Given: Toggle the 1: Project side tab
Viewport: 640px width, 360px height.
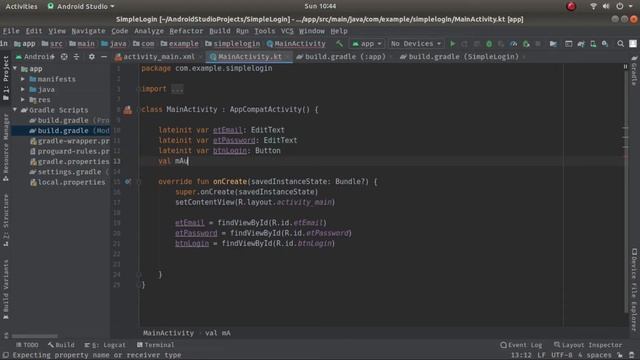Looking at the screenshot, I should click(x=5, y=78).
